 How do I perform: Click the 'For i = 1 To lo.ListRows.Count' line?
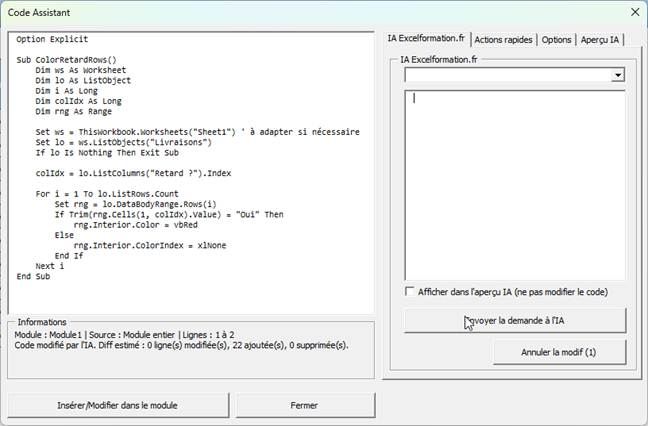(x=107, y=194)
